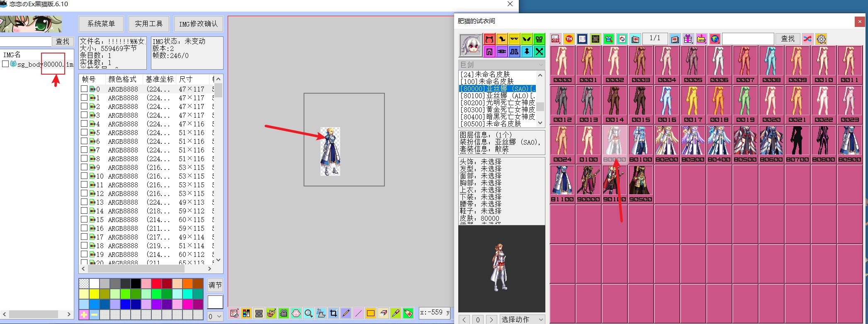Click the IMG修改确认 button

198,24
